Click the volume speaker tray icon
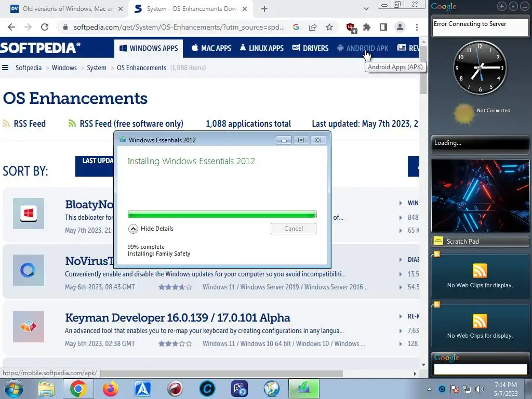Viewport: 532px width, 399px height. pyautogui.click(x=480, y=389)
